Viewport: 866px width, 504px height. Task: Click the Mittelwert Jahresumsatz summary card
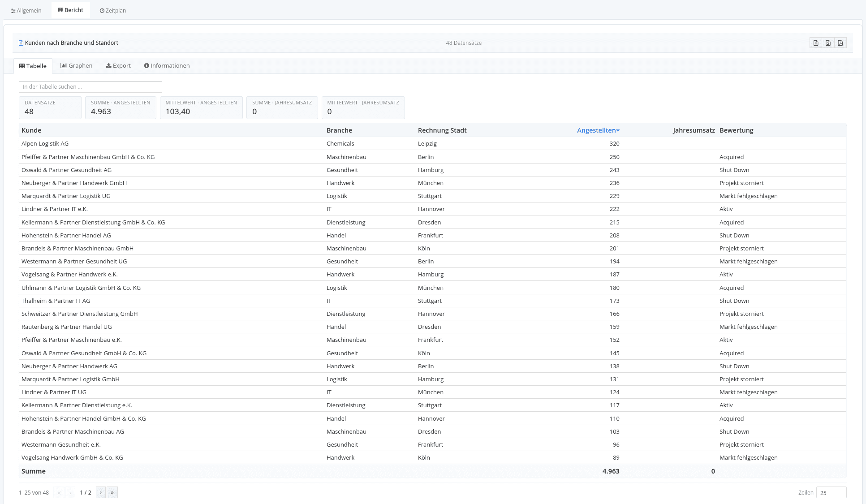click(x=363, y=108)
